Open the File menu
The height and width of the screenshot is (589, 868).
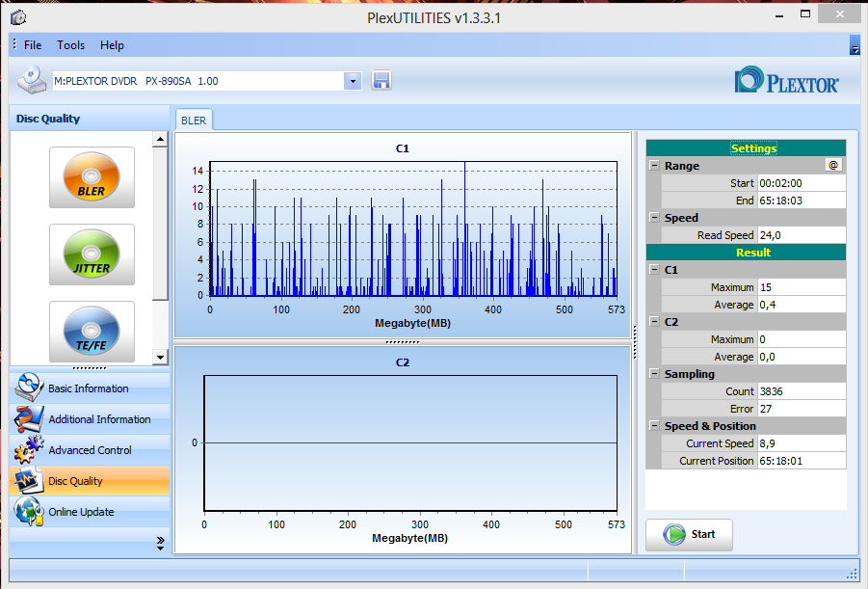33,45
